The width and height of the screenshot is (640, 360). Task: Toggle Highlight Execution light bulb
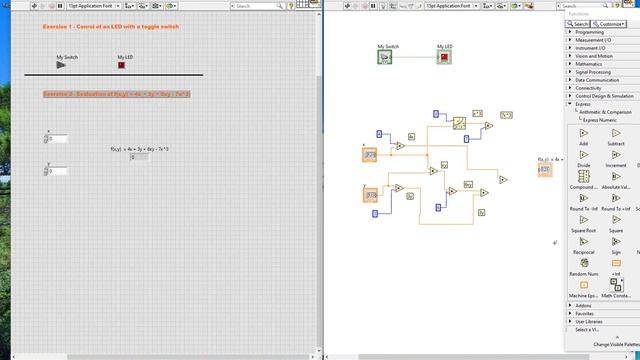tap(383, 6)
